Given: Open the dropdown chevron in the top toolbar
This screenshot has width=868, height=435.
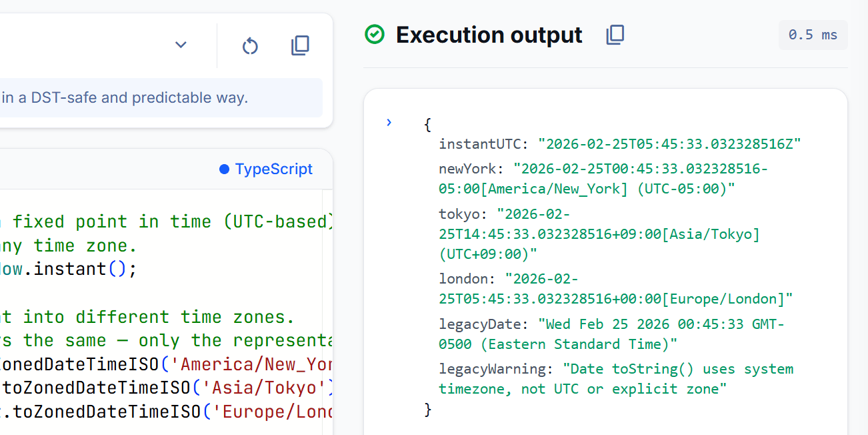Looking at the screenshot, I should coord(181,45).
